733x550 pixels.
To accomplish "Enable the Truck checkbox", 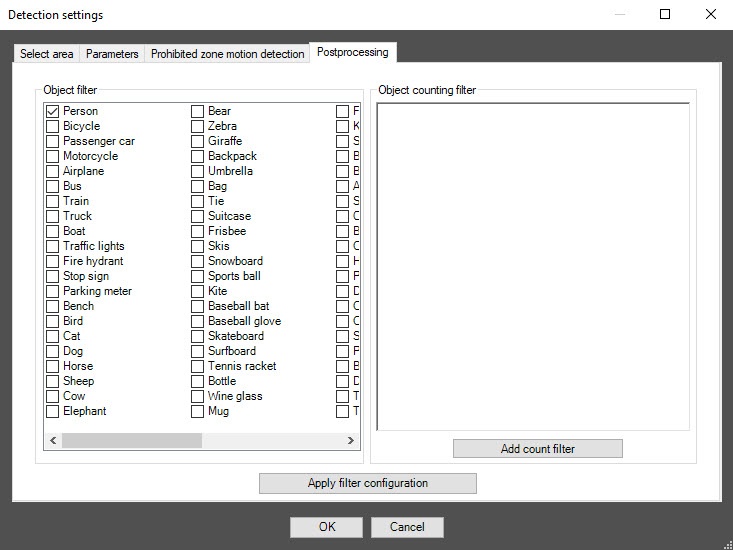I will 52,216.
